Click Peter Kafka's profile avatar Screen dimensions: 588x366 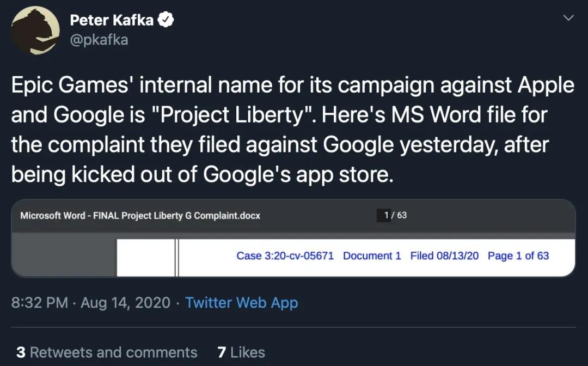(x=35, y=30)
